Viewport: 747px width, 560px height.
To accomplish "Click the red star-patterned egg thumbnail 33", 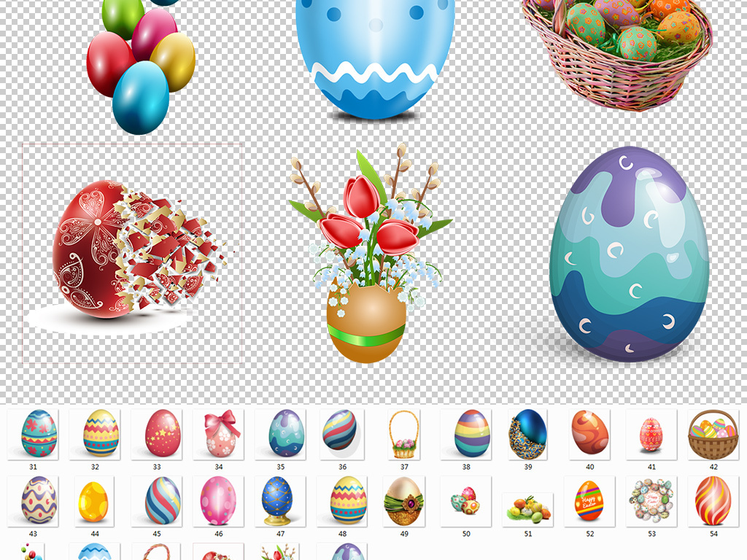I will pyautogui.click(x=162, y=433).
